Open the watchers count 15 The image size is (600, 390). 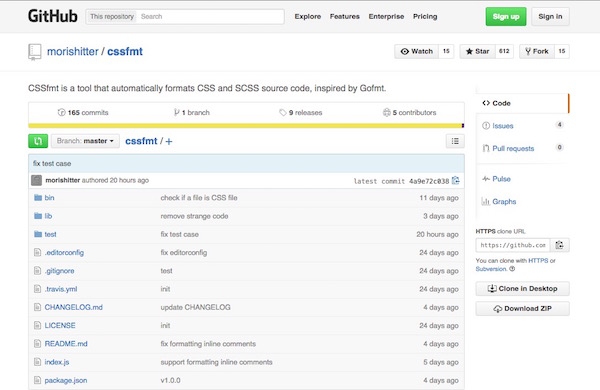[446, 51]
